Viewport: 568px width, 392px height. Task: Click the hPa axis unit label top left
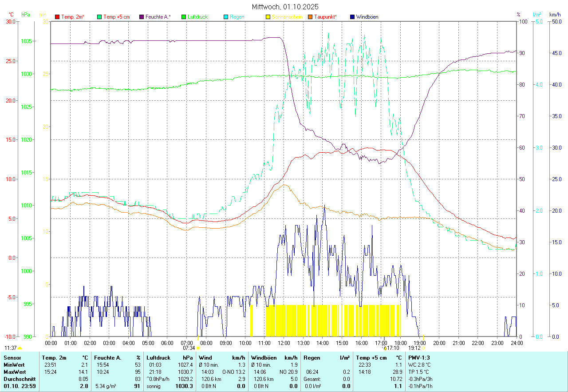tap(26, 15)
